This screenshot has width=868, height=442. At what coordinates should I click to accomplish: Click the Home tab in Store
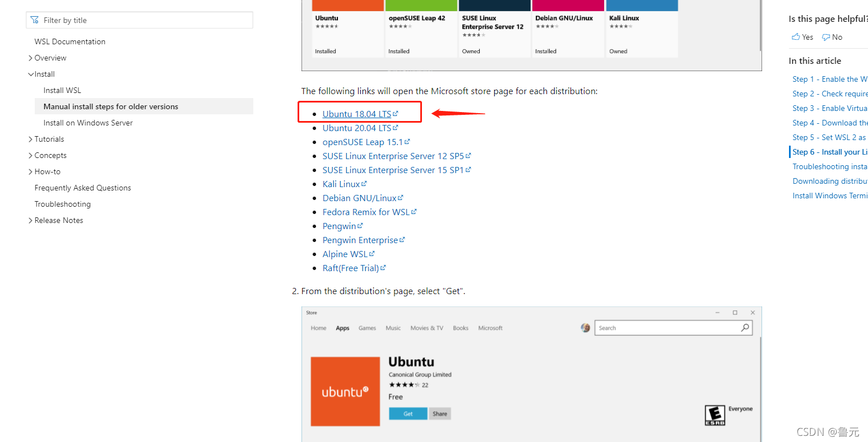point(318,328)
